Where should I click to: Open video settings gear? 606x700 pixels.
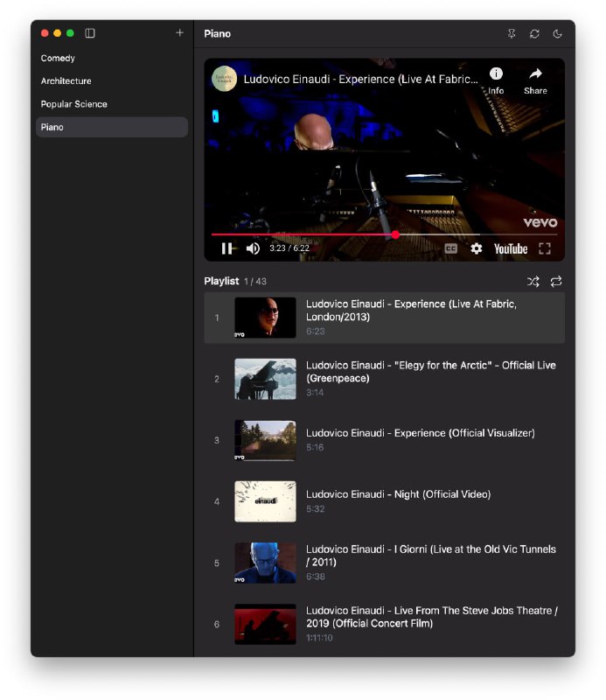tap(476, 248)
